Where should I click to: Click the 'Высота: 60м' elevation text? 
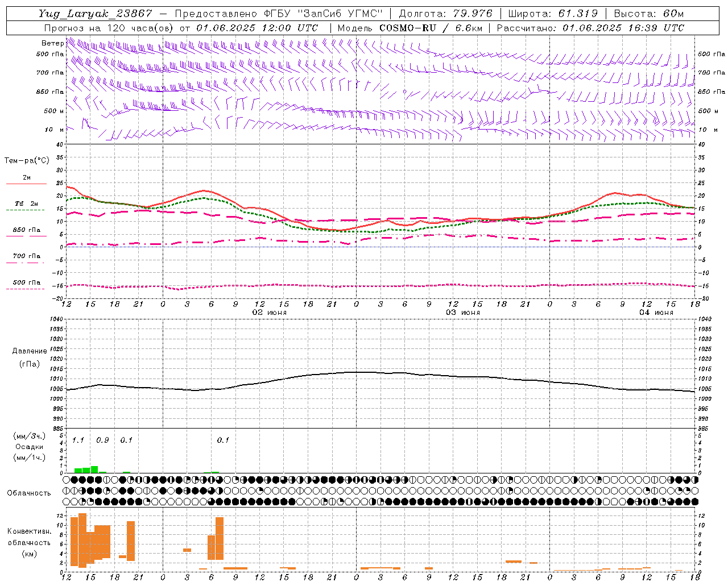tap(649, 14)
